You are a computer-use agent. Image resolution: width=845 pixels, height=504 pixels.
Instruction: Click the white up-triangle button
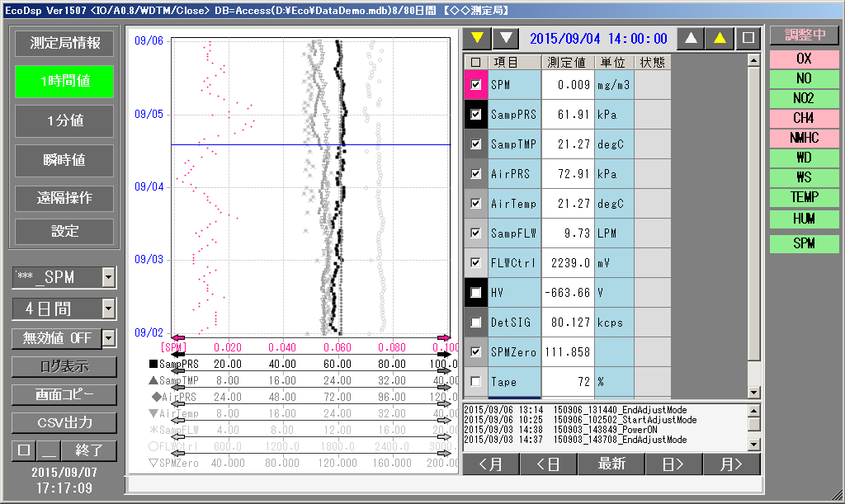pyautogui.click(x=692, y=38)
